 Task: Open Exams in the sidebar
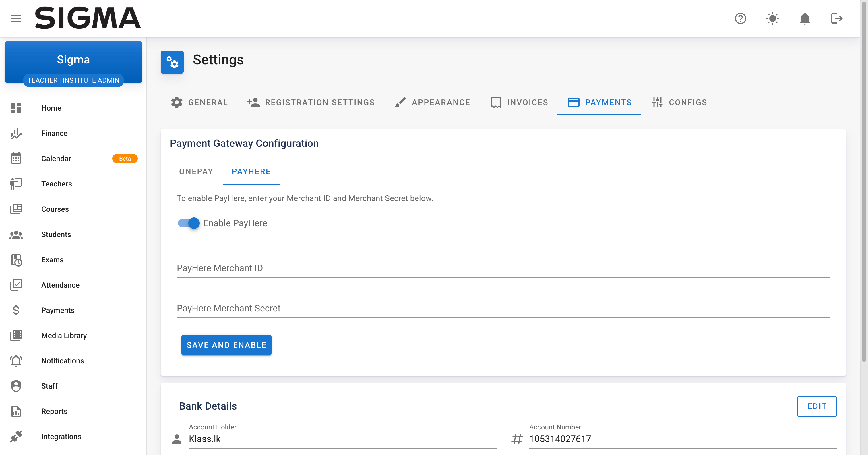click(x=52, y=260)
